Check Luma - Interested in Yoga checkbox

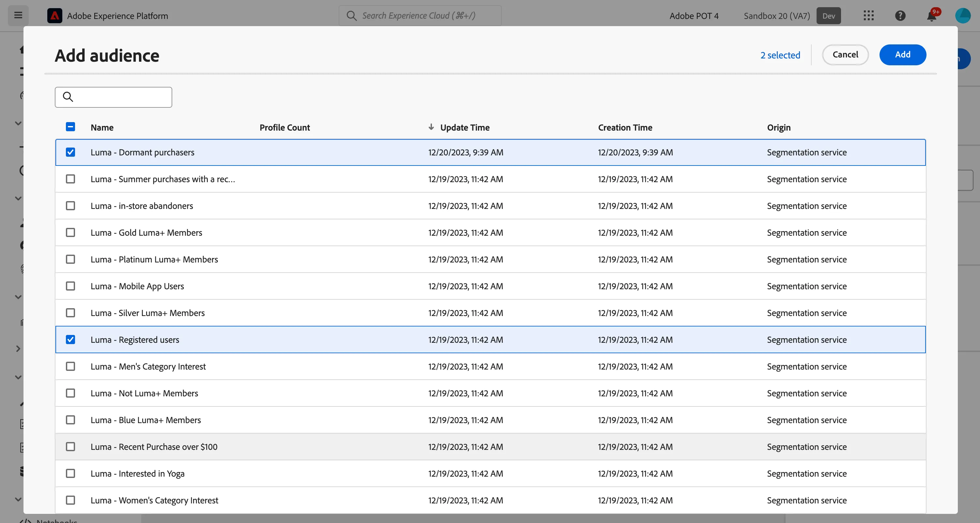click(70, 473)
